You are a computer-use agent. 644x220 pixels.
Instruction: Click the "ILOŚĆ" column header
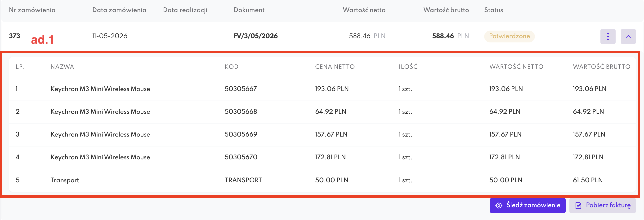[408, 67]
